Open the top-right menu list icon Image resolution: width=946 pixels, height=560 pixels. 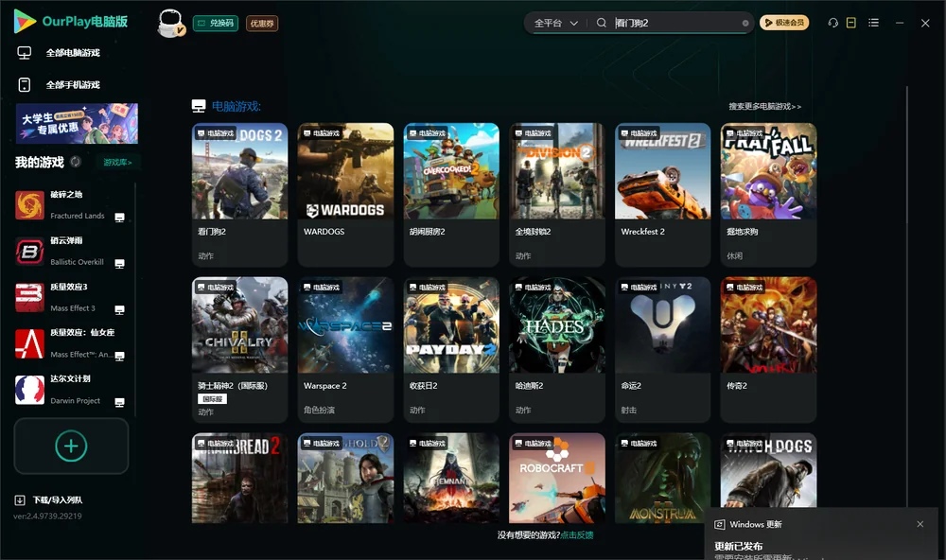(873, 23)
